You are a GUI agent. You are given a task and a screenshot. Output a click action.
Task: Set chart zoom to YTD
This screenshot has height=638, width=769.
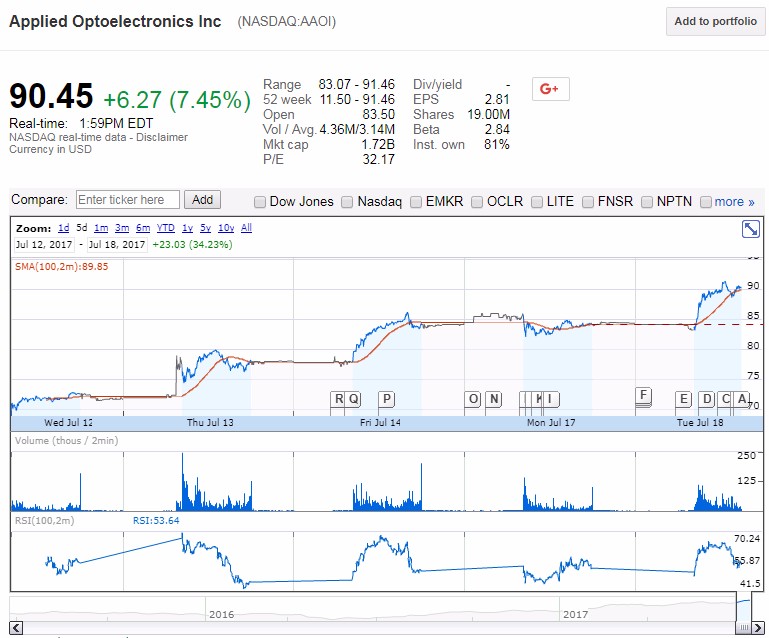[166, 228]
